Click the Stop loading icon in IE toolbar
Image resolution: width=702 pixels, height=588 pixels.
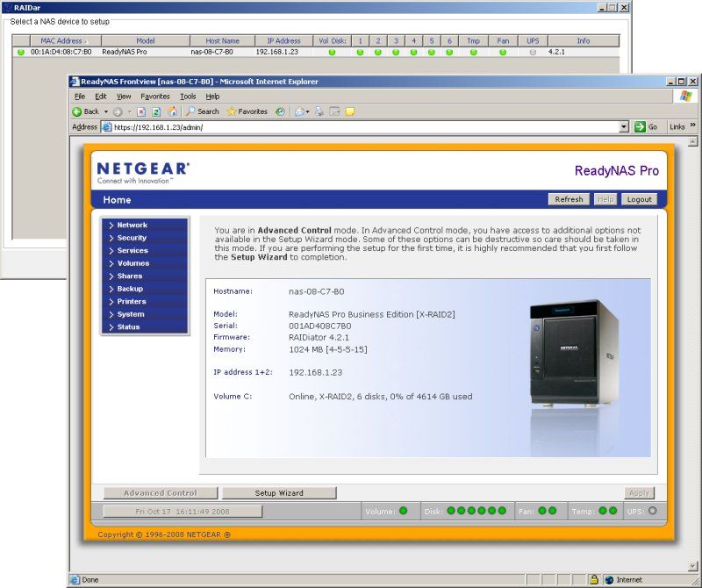[141, 112]
